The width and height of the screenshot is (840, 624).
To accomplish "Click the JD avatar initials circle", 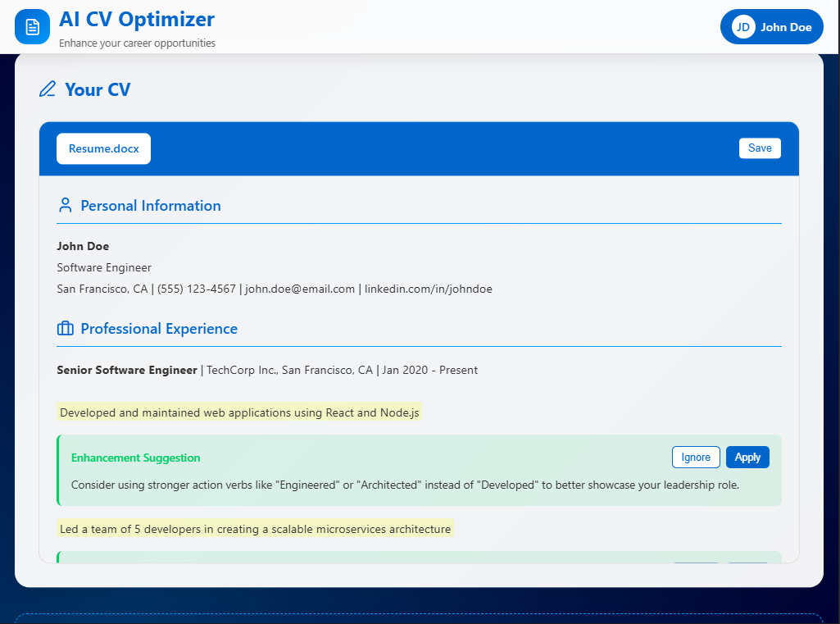I will (x=742, y=26).
